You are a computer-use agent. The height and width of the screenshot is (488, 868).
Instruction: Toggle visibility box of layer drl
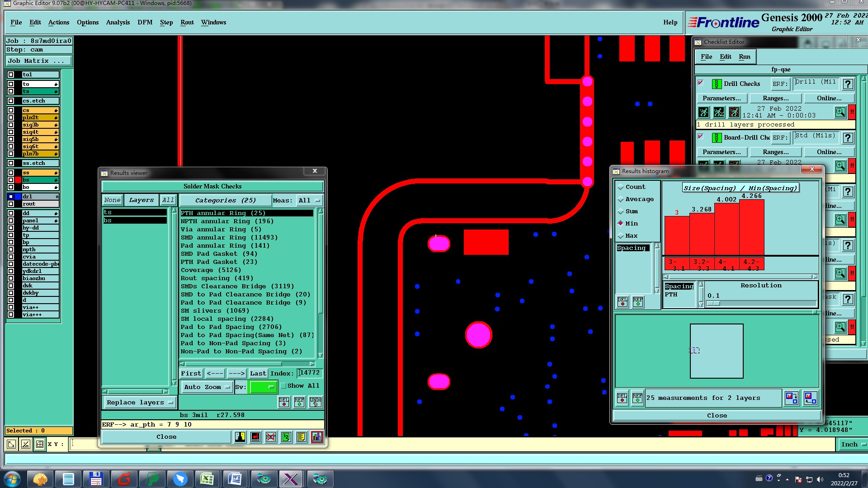[x=11, y=197]
